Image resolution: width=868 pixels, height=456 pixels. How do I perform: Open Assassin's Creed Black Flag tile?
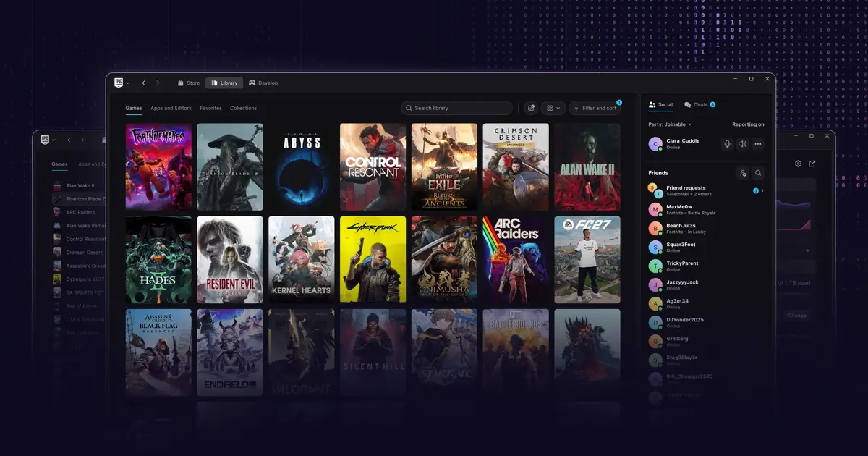(x=158, y=352)
